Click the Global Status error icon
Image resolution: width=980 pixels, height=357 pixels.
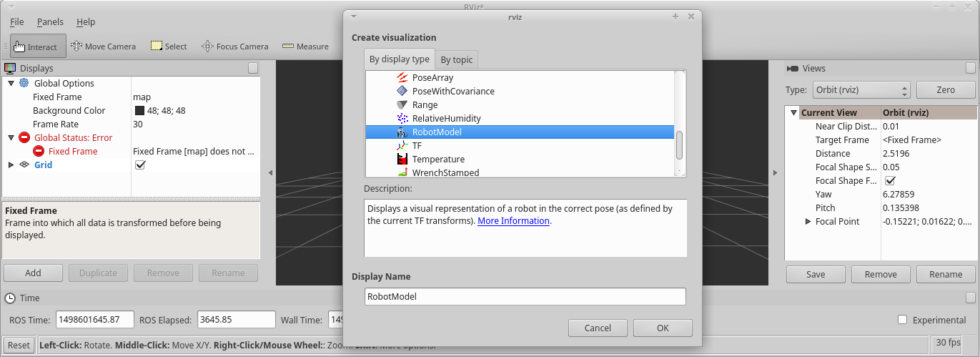point(24,137)
